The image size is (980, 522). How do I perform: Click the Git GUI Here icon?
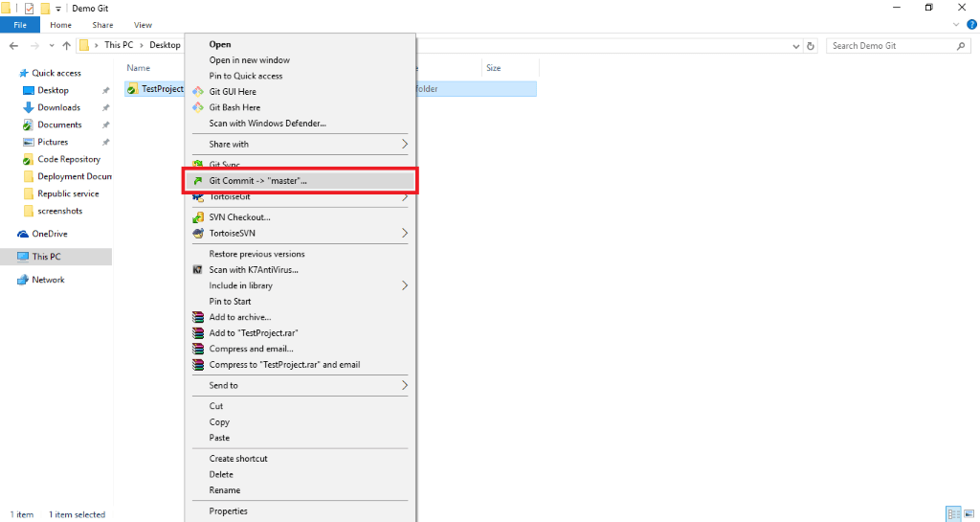click(198, 91)
